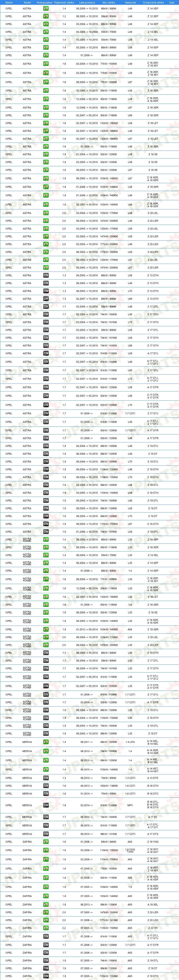Click the Pojemność silnika column header
Image resolution: width=179 pixels, height=980 pixels.
coord(64,2)
